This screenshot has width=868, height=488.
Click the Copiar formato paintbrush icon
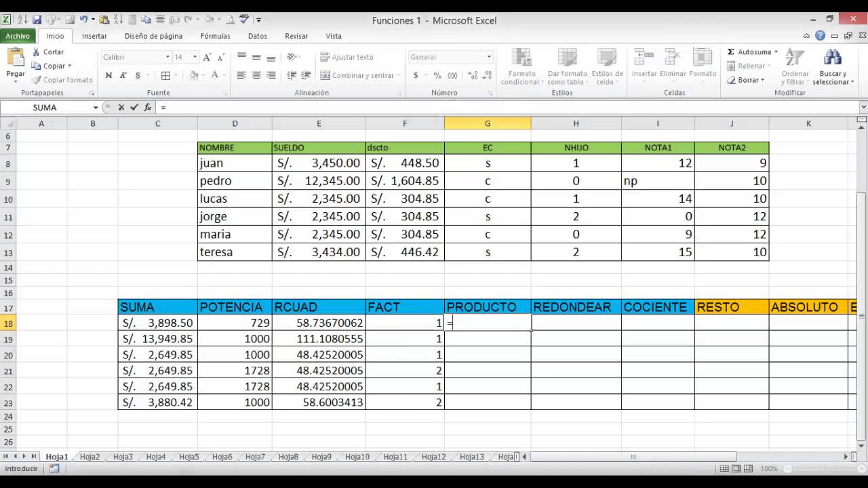(x=37, y=80)
